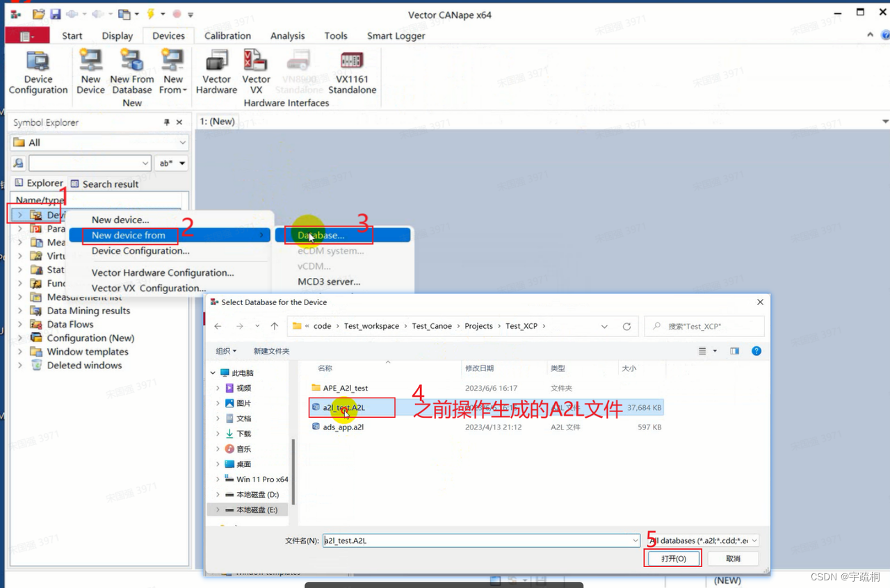Choose New device... in context menu
The width and height of the screenshot is (890, 588).
pyautogui.click(x=120, y=220)
